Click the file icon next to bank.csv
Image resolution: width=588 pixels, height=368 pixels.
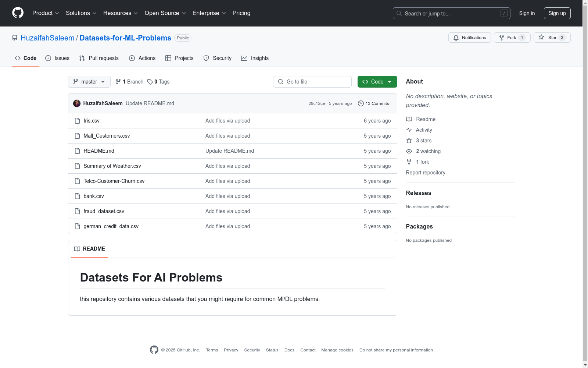[77, 196]
